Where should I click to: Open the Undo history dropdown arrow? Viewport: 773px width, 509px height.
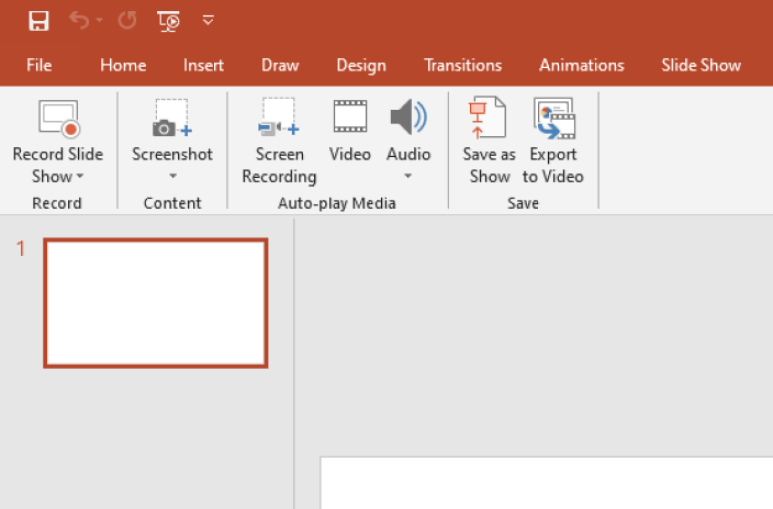100,20
